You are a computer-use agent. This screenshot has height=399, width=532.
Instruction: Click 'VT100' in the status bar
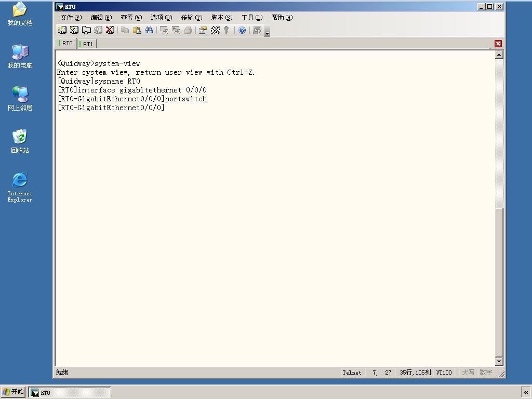point(444,373)
